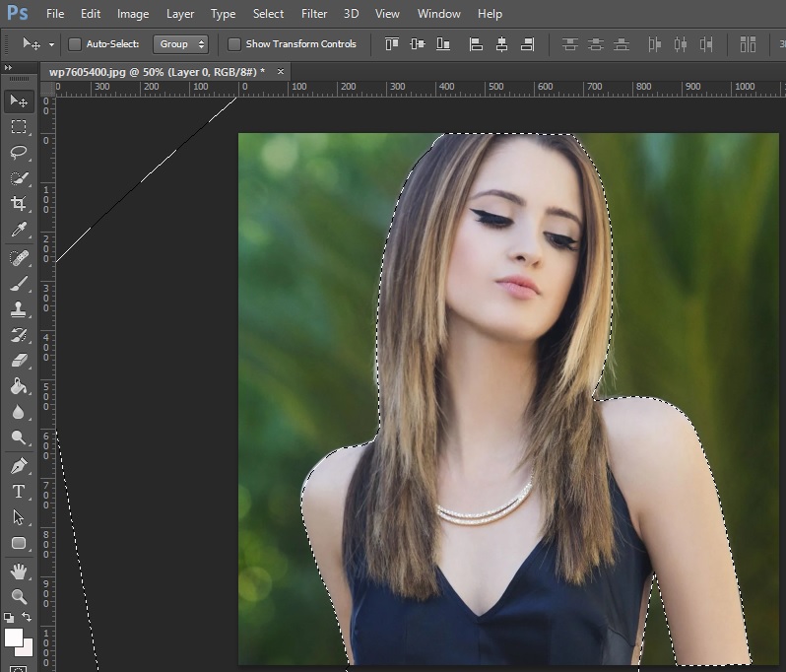Open the View menu
The width and height of the screenshot is (786, 672).
click(387, 14)
